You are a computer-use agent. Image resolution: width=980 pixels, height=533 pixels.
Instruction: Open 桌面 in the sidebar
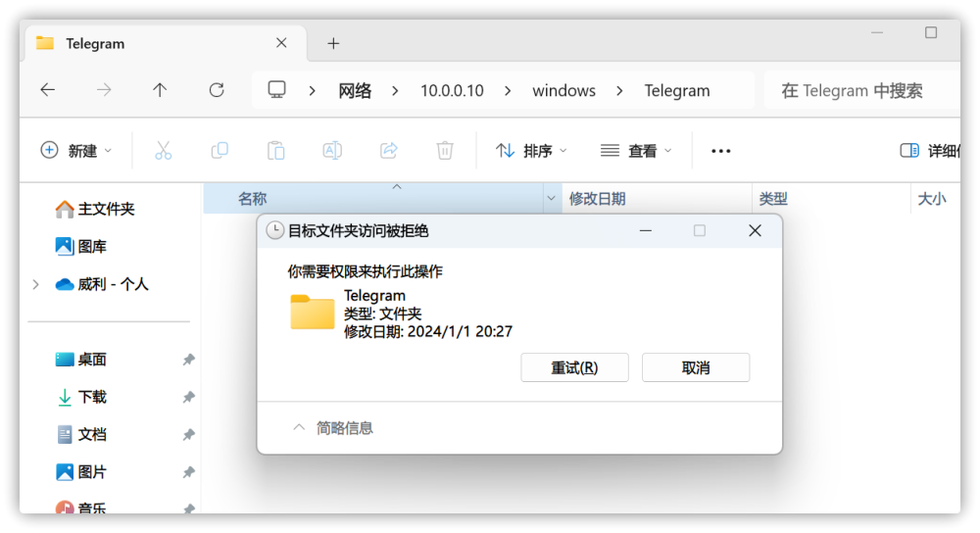(x=81, y=360)
